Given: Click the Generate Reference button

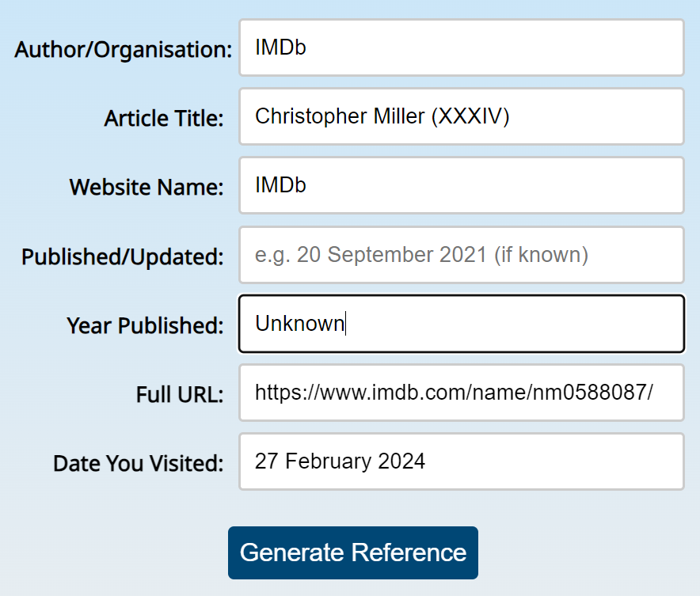Looking at the screenshot, I should 352,552.
